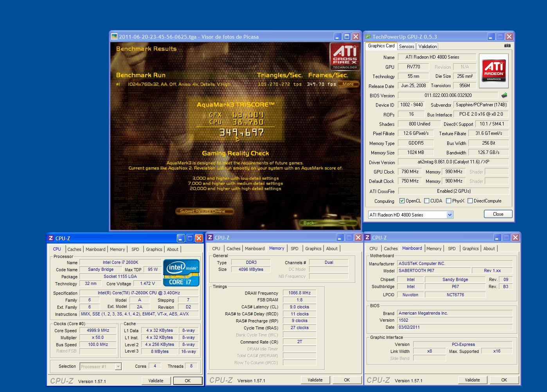Click the ATI Radeon graphics logo

click(x=494, y=71)
